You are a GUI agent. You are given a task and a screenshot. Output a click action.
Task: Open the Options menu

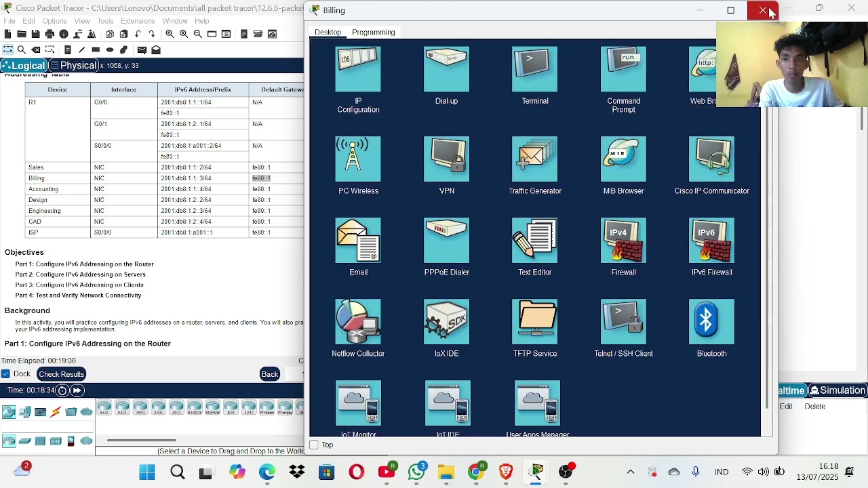coord(54,21)
